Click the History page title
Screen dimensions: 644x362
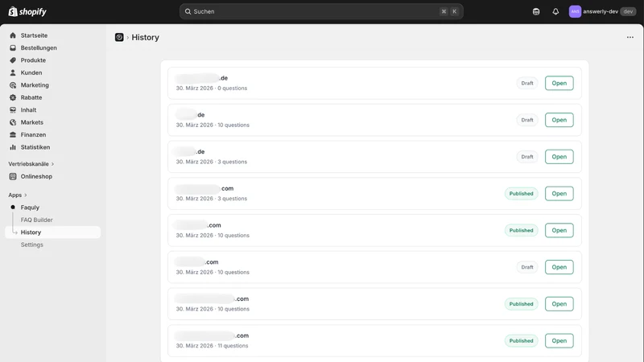(x=145, y=37)
